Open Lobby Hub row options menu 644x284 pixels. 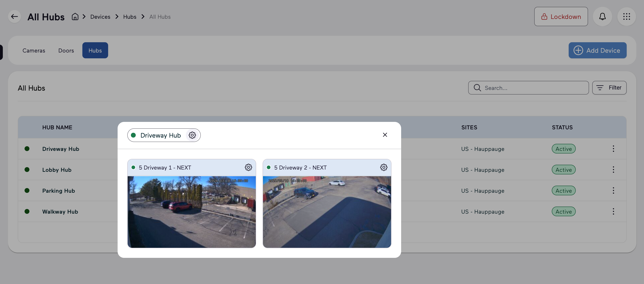click(x=613, y=170)
